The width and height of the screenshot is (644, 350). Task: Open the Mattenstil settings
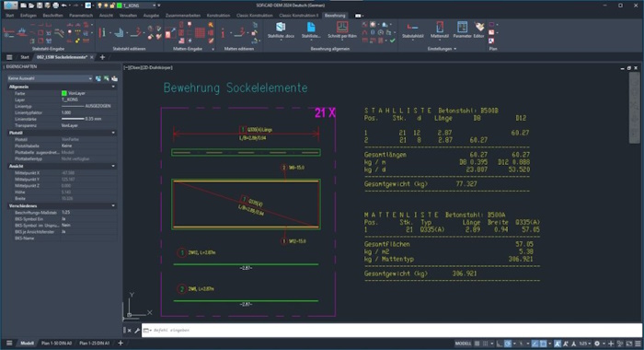[x=440, y=29]
